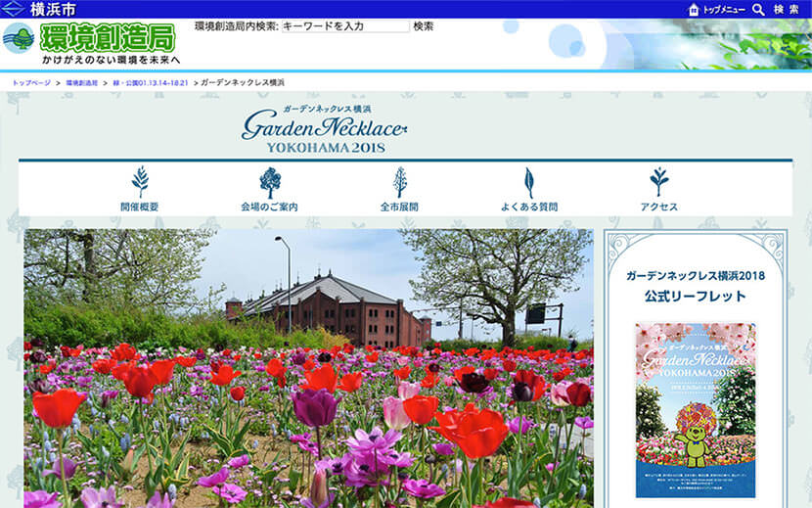This screenshot has width=812, height=508.
Task: Click the tall tree icon above 全市展開
Action: pos(400,182)
